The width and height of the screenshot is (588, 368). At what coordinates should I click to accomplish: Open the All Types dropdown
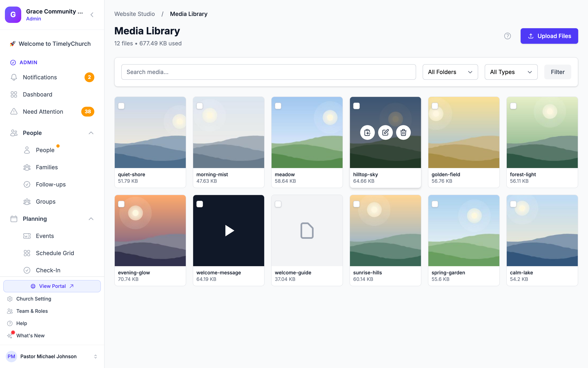tap(511, 72)
